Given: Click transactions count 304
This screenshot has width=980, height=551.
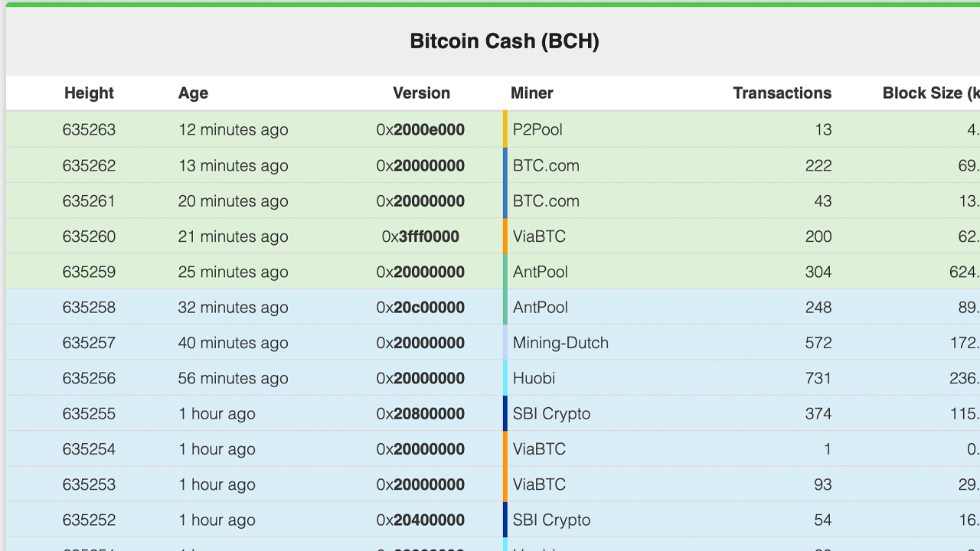Looking at the screenshot, I should (x=818, y=272).
